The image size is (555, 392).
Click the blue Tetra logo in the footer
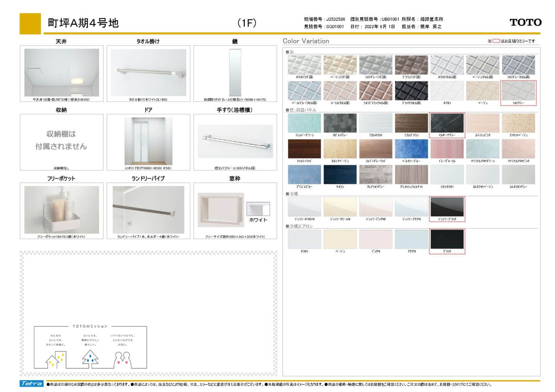32,384
